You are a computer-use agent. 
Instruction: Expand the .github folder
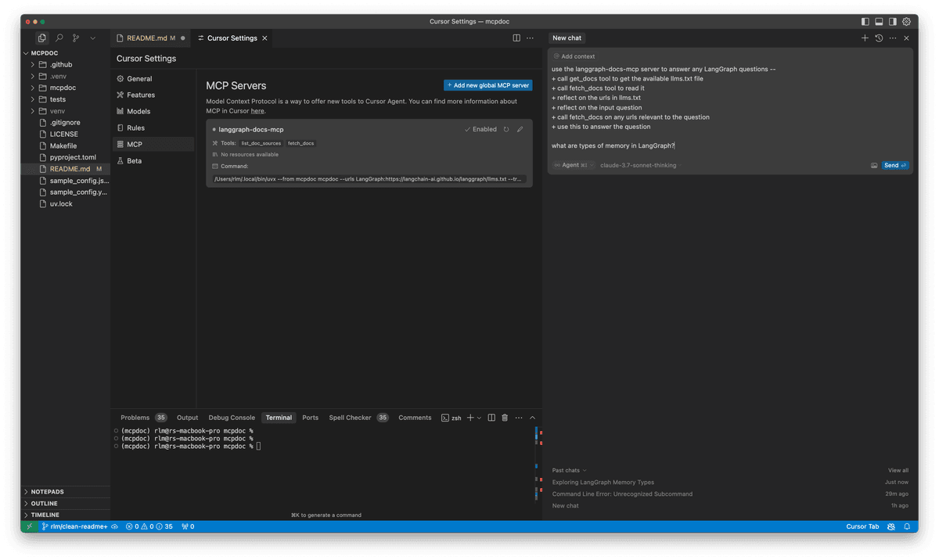pos(61,65)
